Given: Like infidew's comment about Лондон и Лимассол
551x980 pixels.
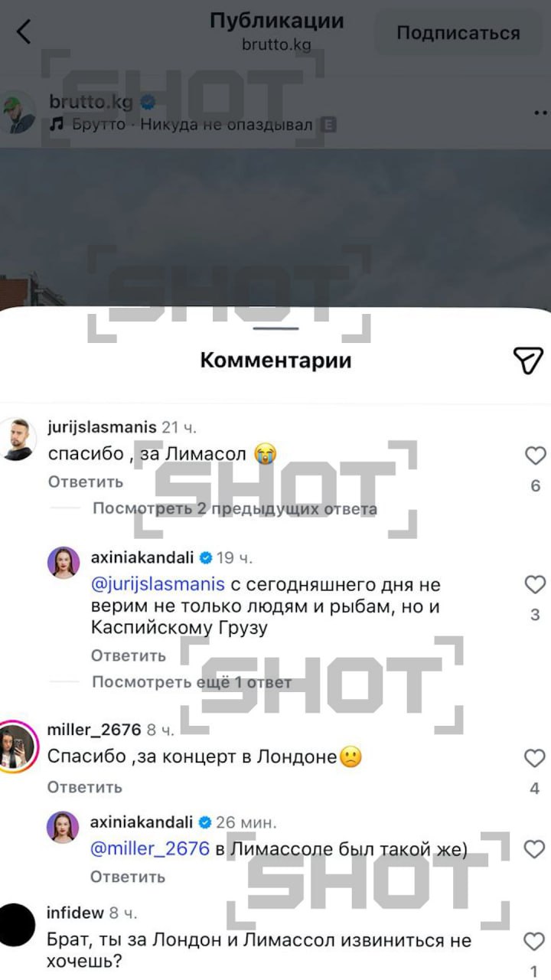Looking at the screenshot, I should [x=535, y=941].
